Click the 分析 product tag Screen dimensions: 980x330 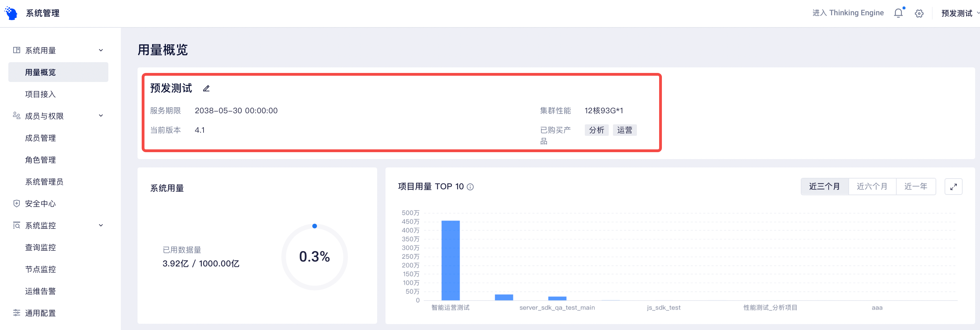(597, 130)
